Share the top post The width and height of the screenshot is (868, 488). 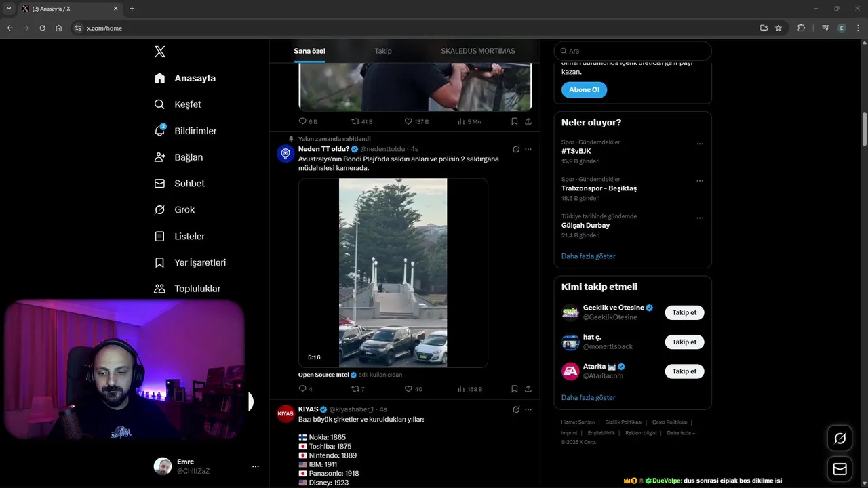(x=528, y=121)
